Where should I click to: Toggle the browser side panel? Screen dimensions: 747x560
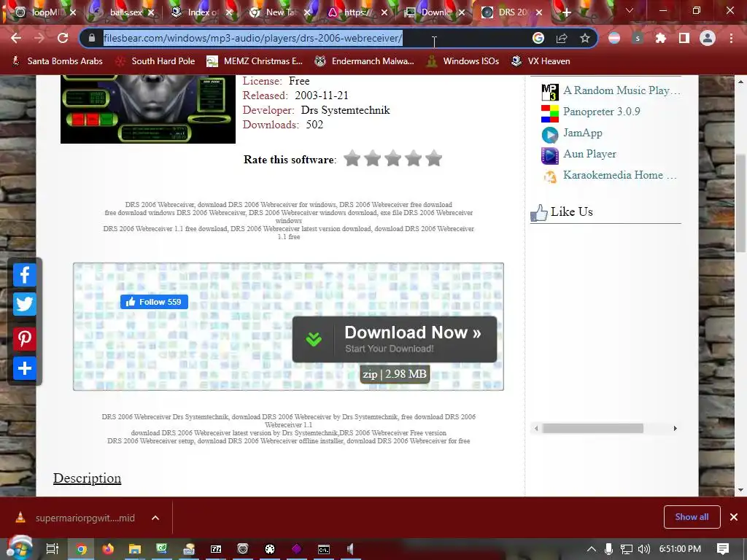684,38
